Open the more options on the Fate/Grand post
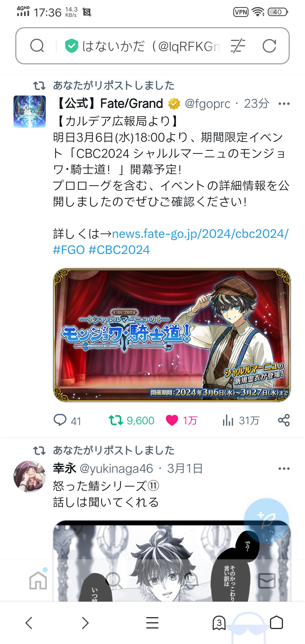 284,104
